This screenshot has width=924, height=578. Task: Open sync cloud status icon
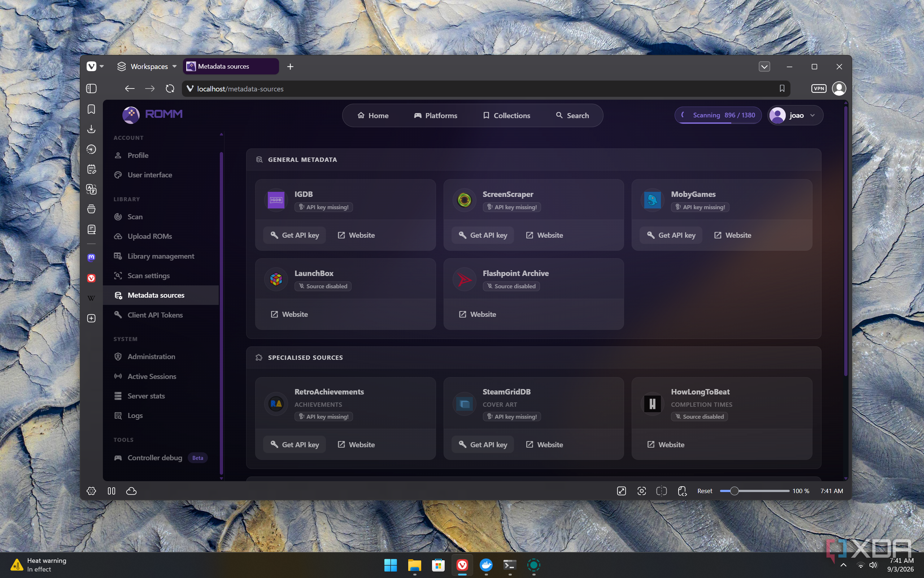coord(131,491)
